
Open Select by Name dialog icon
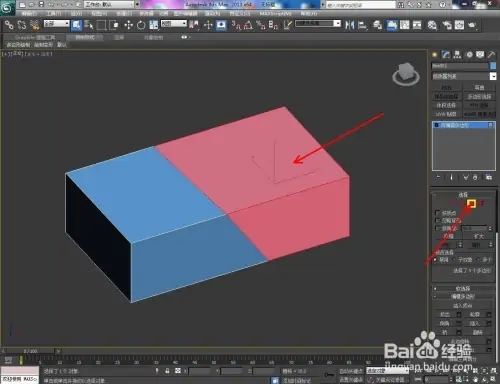click(x=89, y=25)
